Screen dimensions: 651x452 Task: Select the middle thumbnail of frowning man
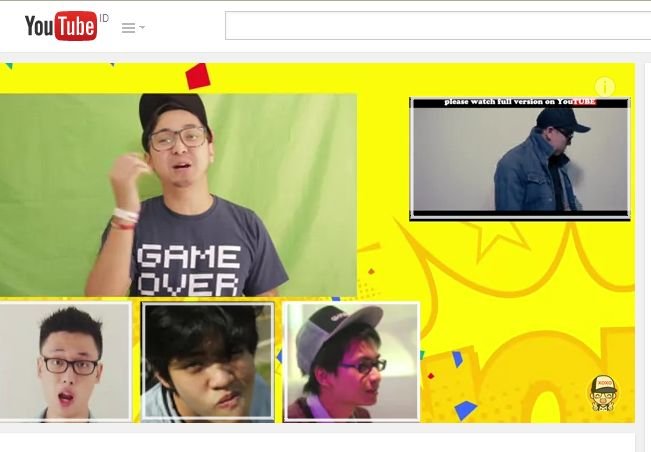point(208,361)
